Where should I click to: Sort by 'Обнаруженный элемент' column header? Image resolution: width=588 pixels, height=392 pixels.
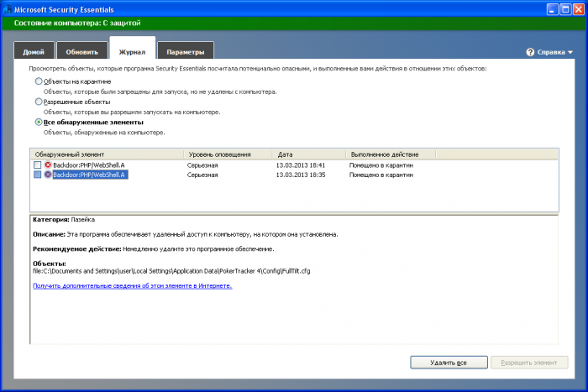(x=107, y=154)
